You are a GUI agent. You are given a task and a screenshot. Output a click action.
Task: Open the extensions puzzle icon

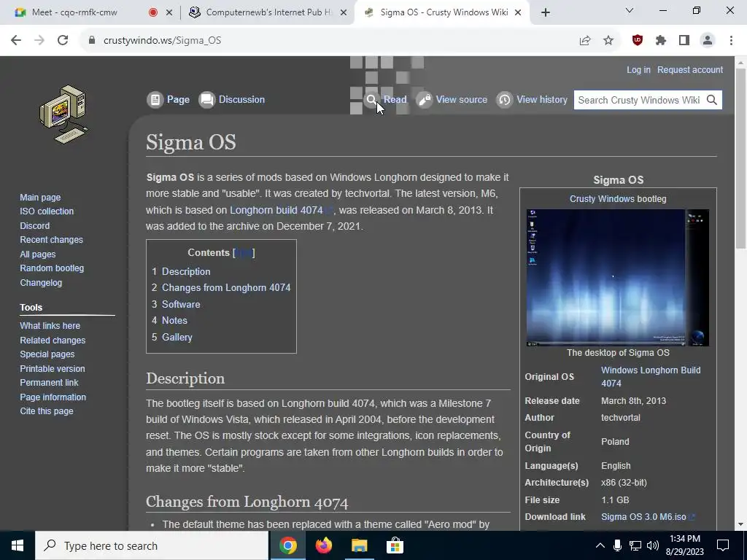661,41
